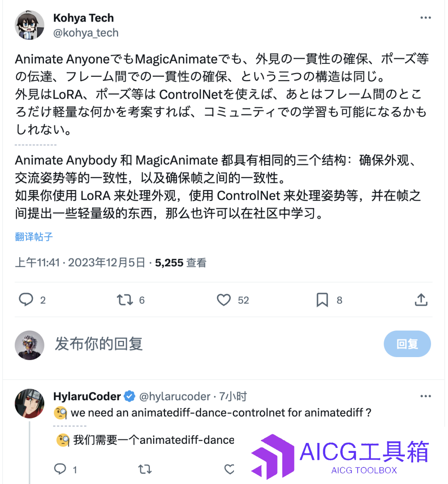Bookmark the Kohya Tech tweet

(x=322, y=300)
